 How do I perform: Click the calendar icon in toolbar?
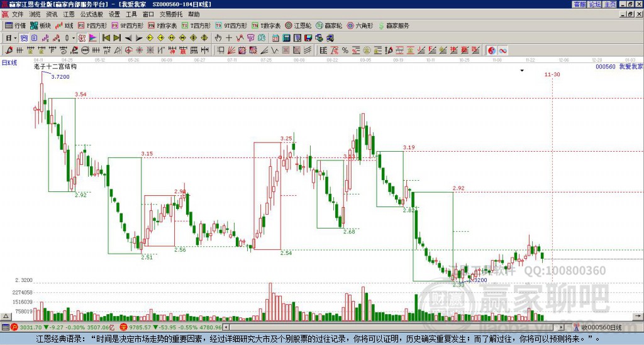coord(275,38)
